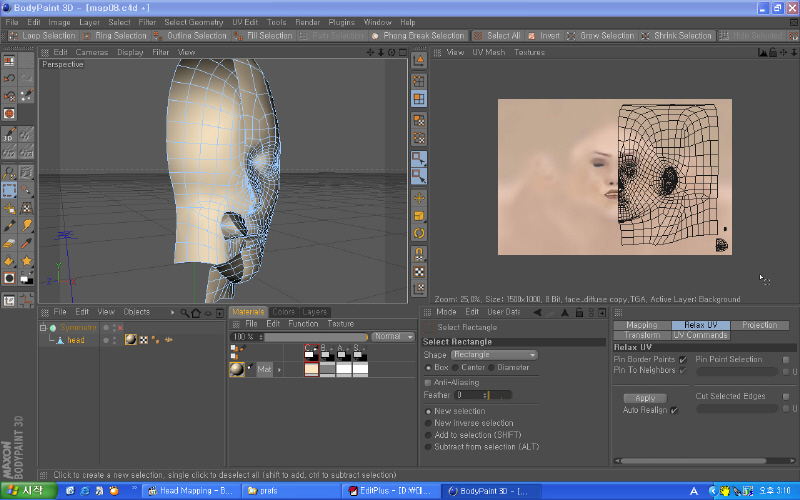Switch to the Layers tab
The width and height of the screenshot is (800, 500).
coord(314,312)
